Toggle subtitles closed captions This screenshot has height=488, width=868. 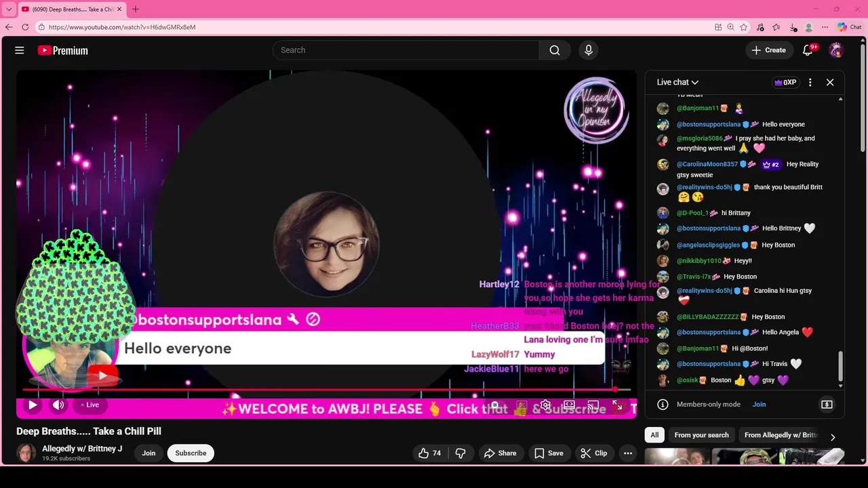520,405
